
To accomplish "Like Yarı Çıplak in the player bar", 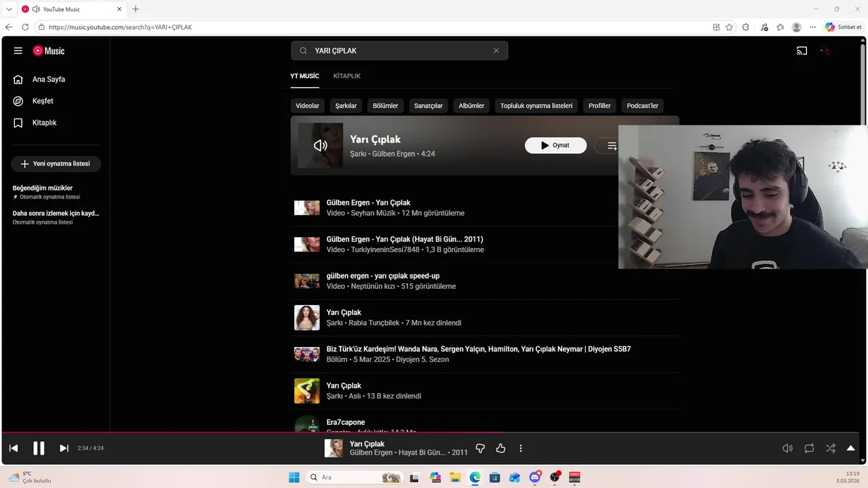I will point(500,448).
